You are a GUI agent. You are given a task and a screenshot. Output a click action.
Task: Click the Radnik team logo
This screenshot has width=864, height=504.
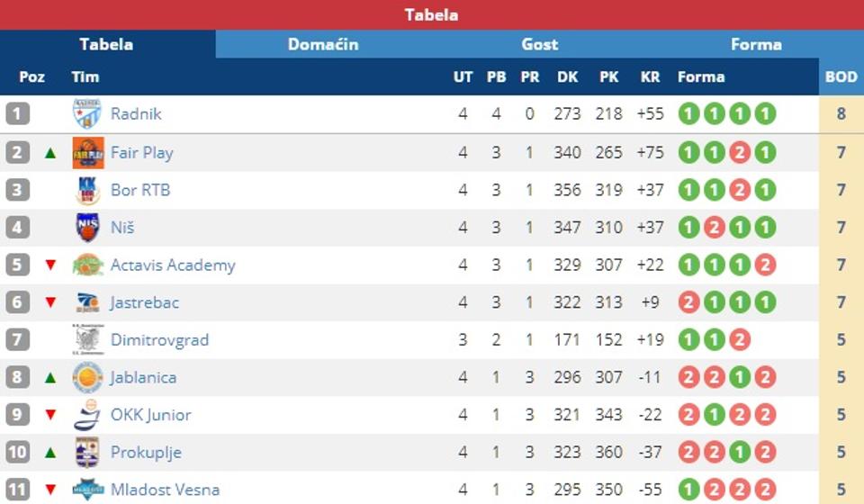[x=87, y=114]
